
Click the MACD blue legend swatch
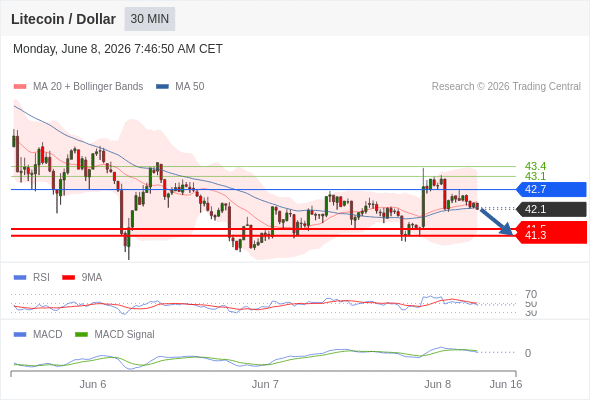pos(20,335)
